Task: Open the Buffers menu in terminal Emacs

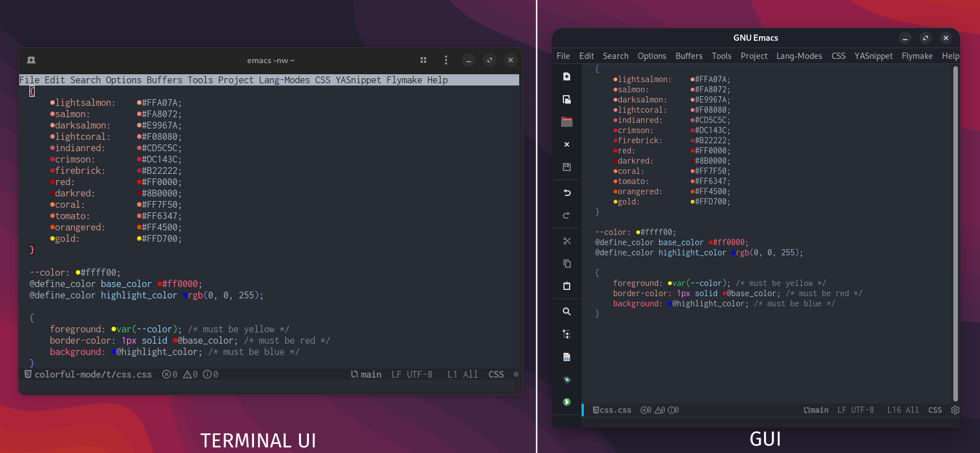Action: pos(164,80)
